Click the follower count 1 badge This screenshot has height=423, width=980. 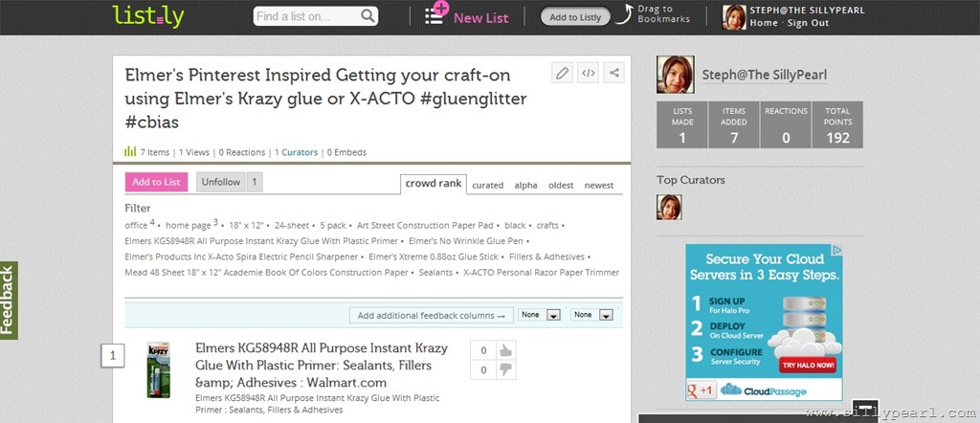coord(254,182)
